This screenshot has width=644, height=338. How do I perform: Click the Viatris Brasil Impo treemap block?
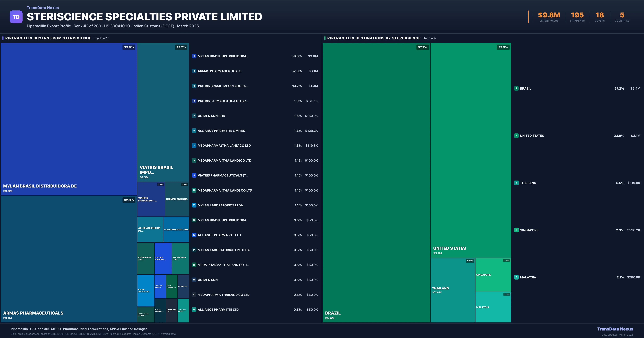click(163, 113)
